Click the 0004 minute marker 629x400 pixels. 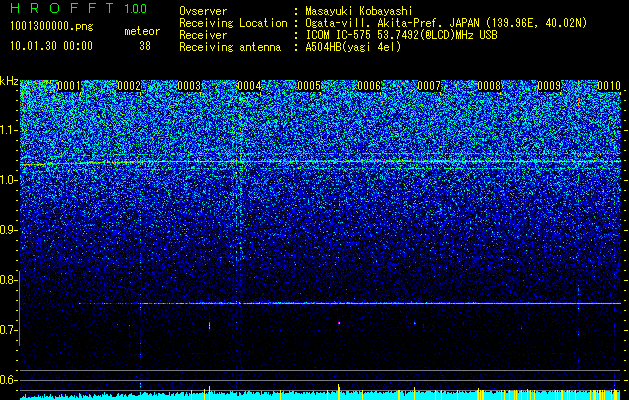point(249,86)
